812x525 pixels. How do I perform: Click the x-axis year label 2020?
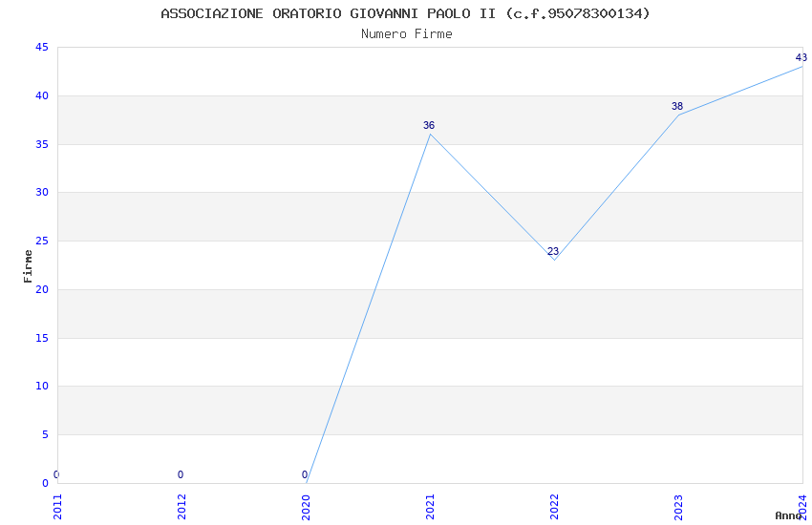306,507
